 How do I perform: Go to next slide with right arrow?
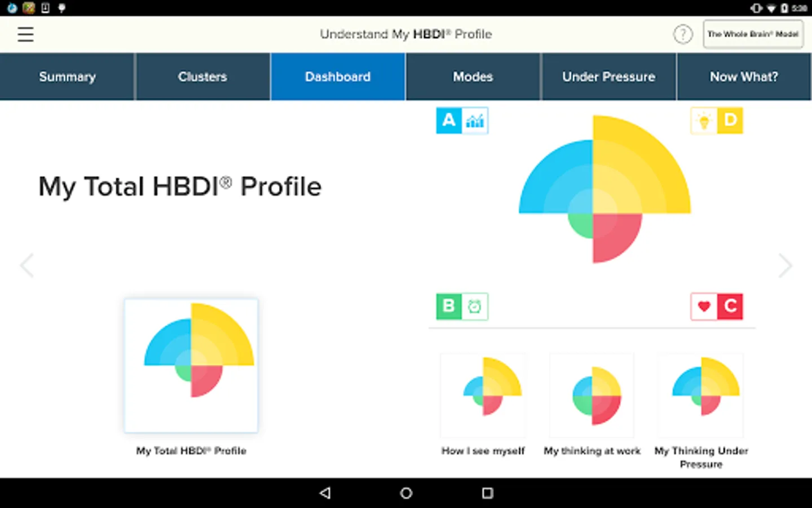point(785,265)
